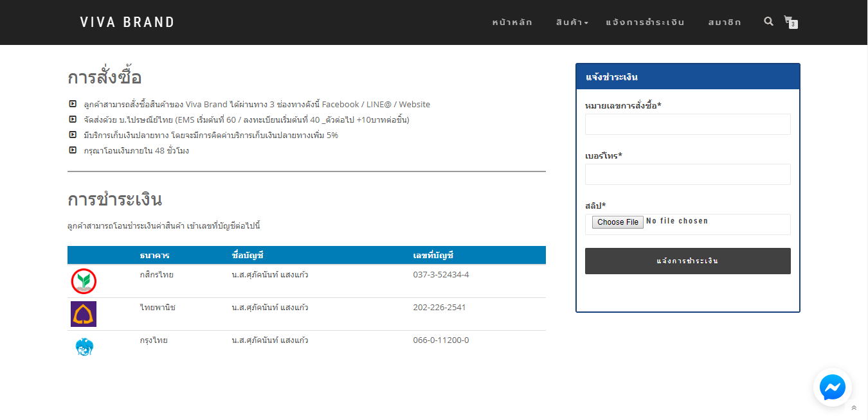Click the เลขที่บัญชี column header

(433, 256)
